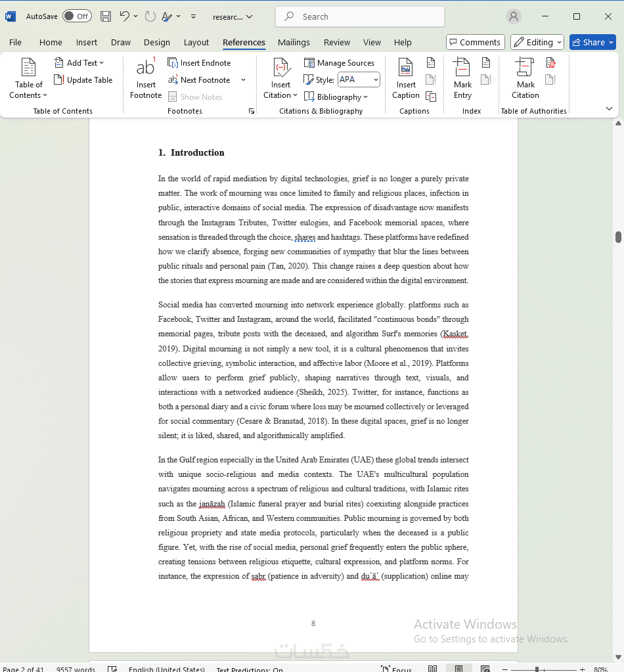This screenshot has height=672, width=624.
Task: Click the Undo arrow icon
Action: pyautogui.click(x=124, y=16)
